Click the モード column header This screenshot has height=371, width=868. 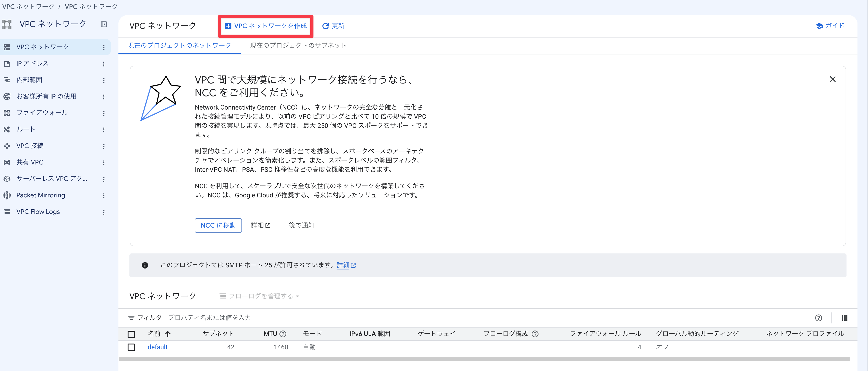(x=312, y=334)
